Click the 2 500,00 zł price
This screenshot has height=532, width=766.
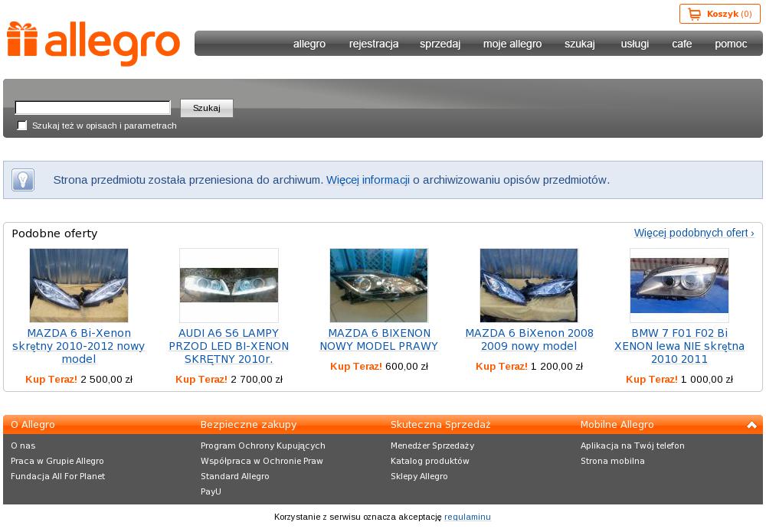(x=106, y=379)
